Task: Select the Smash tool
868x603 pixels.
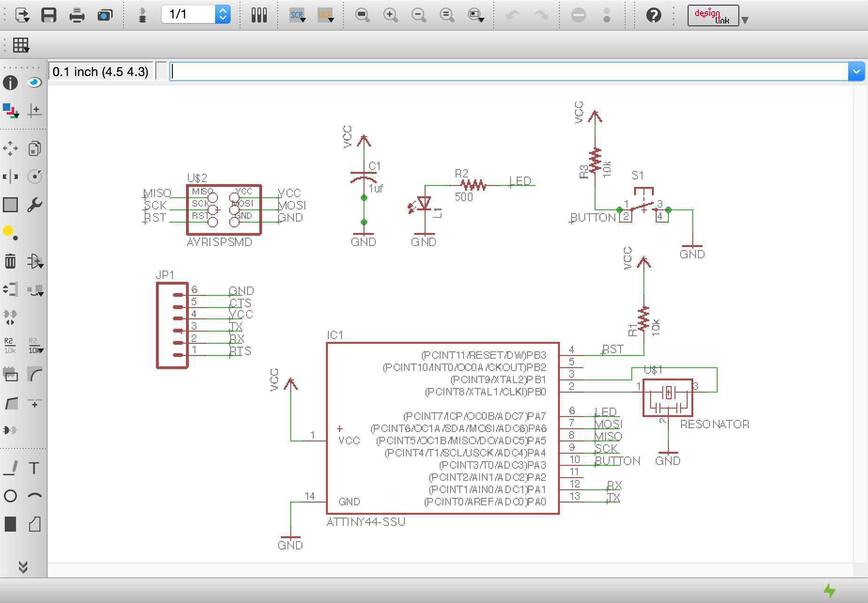Action: click(10, 374)
